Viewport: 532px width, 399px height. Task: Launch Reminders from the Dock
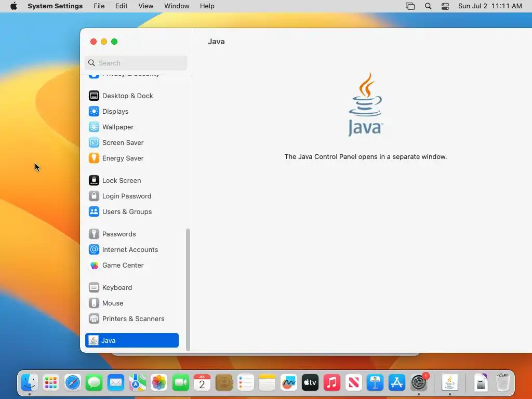pyautogui.click(x=245, y=383)
